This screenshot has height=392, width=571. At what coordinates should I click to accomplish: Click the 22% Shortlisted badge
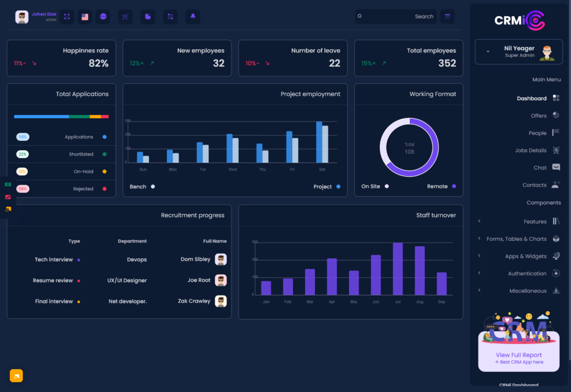[x=22, y=154]
